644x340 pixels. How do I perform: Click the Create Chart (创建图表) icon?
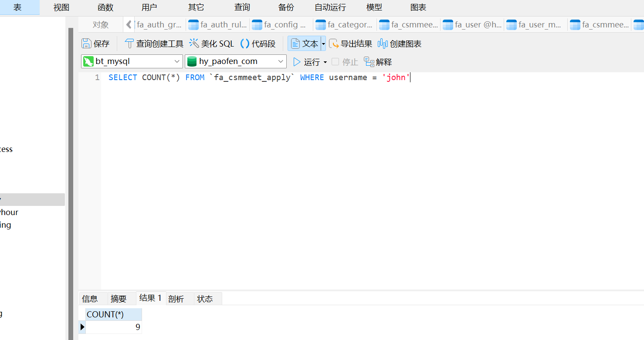click(383, 44)
